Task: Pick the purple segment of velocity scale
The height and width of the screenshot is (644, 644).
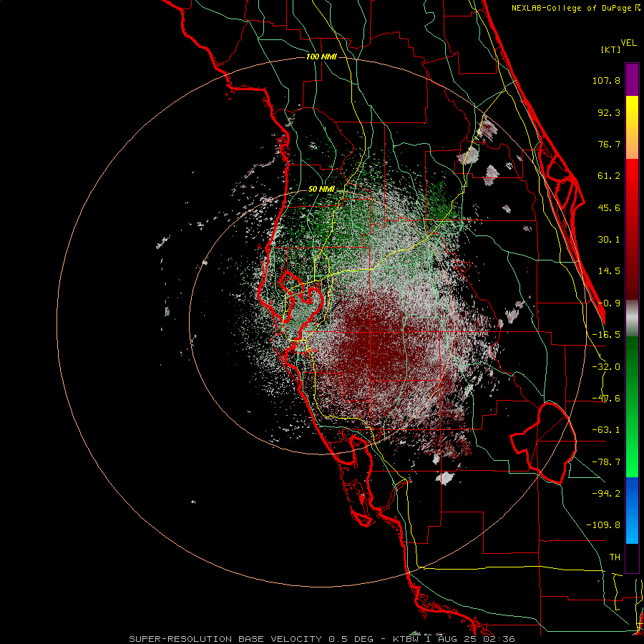Action: pos(632,79)
